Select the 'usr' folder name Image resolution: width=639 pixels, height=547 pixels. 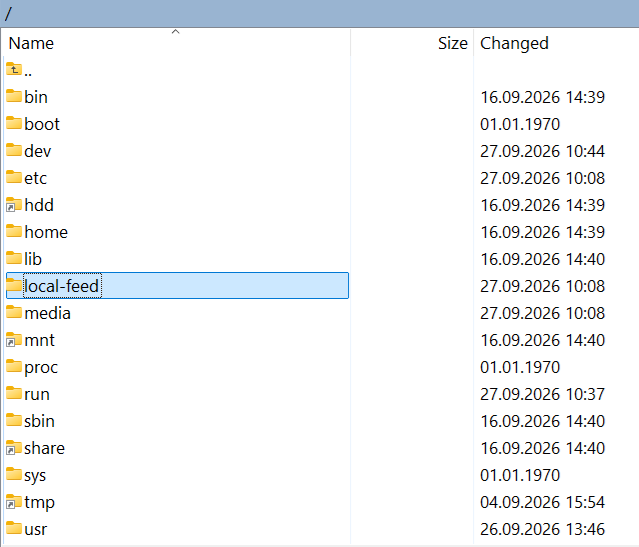point(35,529)
